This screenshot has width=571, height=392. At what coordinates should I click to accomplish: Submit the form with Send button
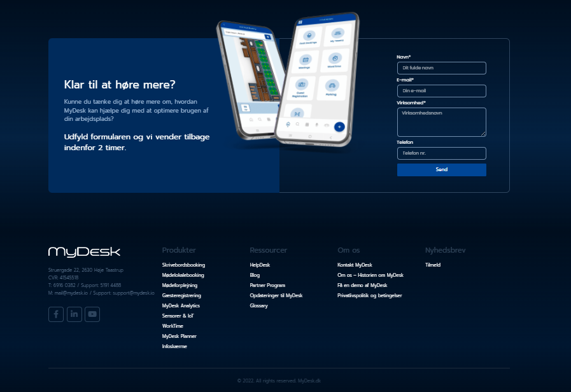coord(441,170)
